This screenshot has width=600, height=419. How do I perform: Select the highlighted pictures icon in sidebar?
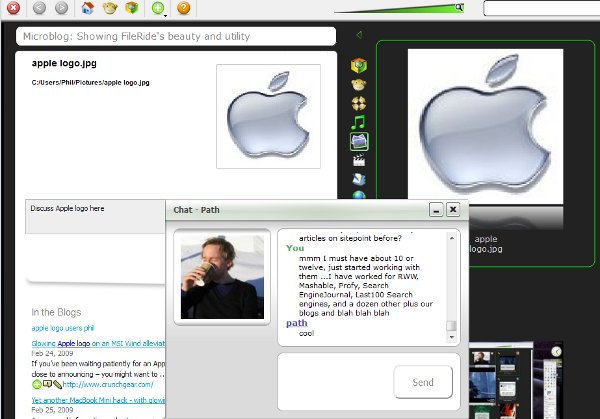coord(359,142)
